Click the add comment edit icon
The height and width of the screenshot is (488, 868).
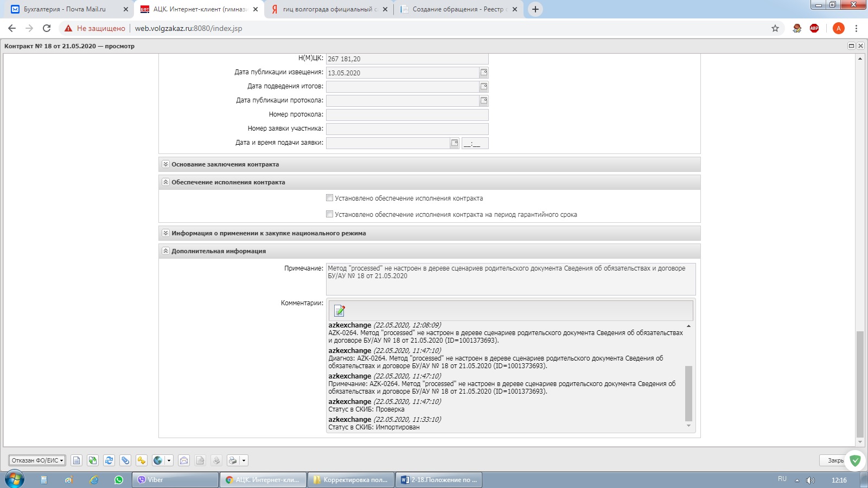coord(340,311)
